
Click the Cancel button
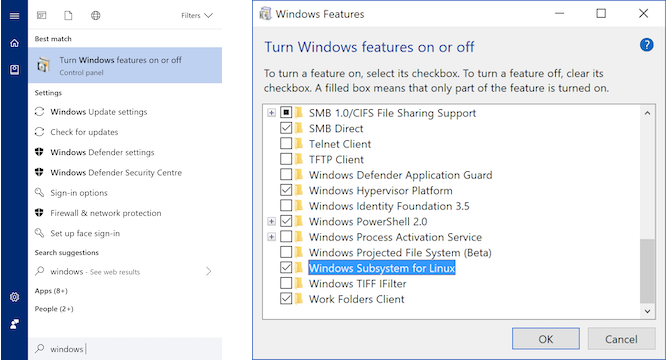[x=621, y=339]
